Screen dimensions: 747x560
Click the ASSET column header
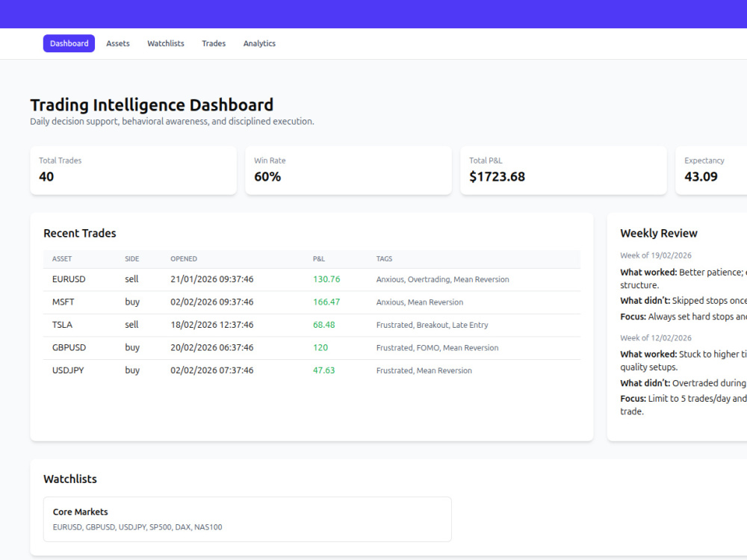(62, 259)
